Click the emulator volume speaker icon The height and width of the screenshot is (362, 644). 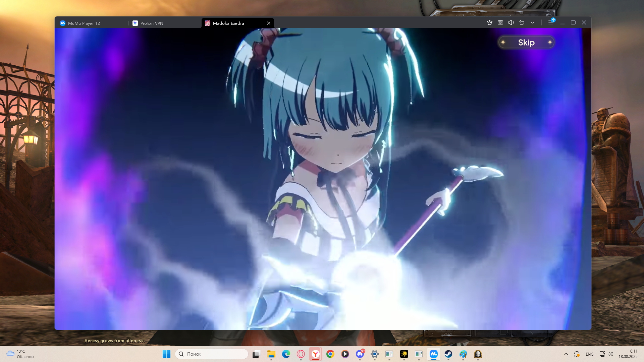511,22
